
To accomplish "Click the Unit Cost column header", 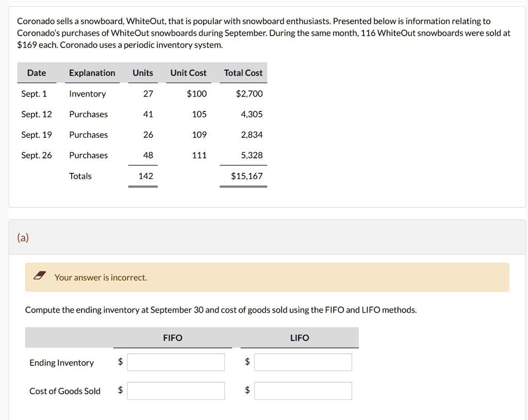I will pyautogui.click(x=188, y=73).
